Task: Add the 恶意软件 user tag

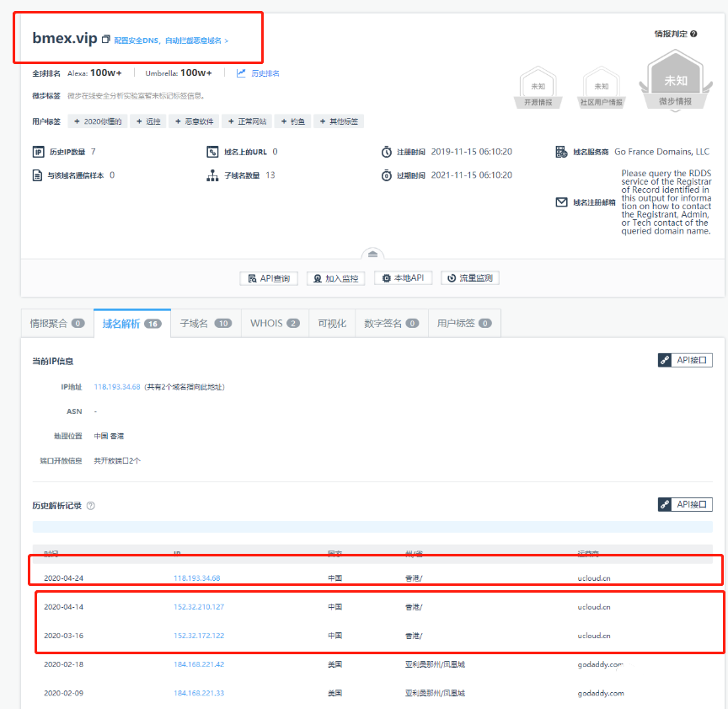Action: pos(195,121)
